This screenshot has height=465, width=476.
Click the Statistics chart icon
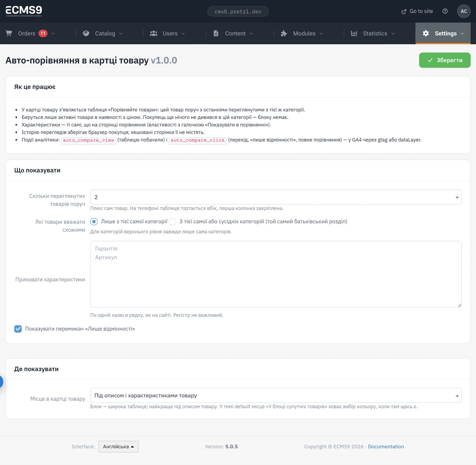coord(354,33)
